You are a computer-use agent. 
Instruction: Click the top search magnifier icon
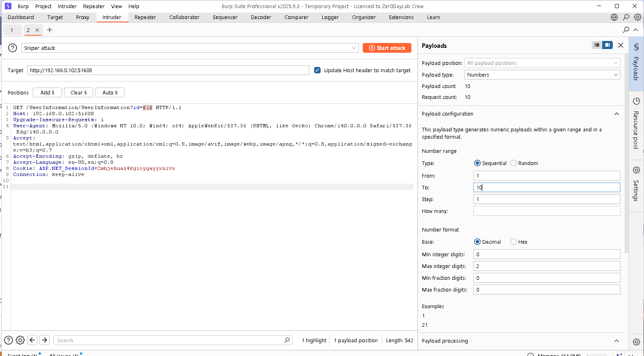tap(626, 17)
